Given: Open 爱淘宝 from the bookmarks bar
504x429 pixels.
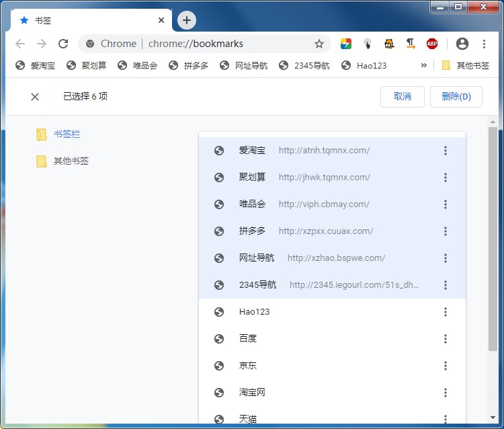Looking at the screenshot, I should point(35,66).
